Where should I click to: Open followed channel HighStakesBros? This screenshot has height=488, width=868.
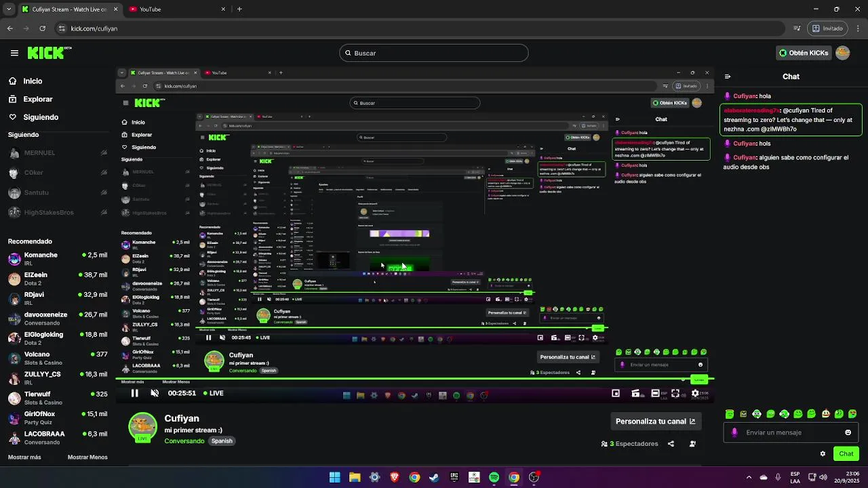tap(58, 213)
